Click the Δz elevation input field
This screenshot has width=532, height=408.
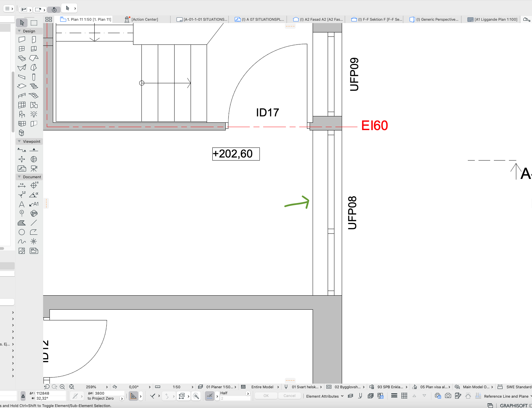tap(109, 393)
